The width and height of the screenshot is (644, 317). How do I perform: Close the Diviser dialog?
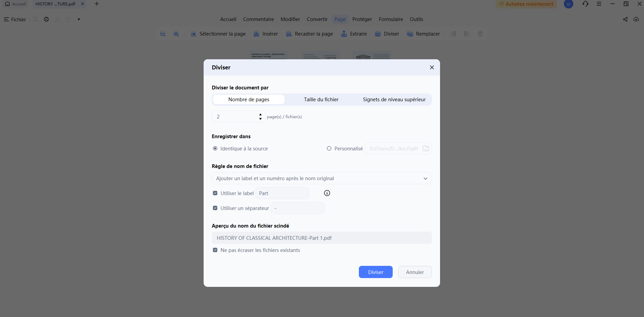coord(432,67)
